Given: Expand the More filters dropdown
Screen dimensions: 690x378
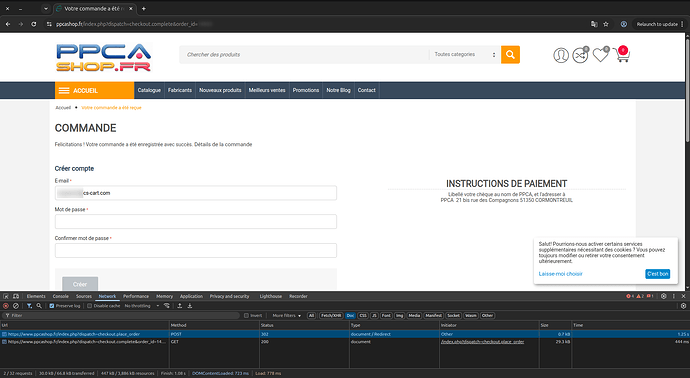Looking at the screenshot, I should [286, 316].
